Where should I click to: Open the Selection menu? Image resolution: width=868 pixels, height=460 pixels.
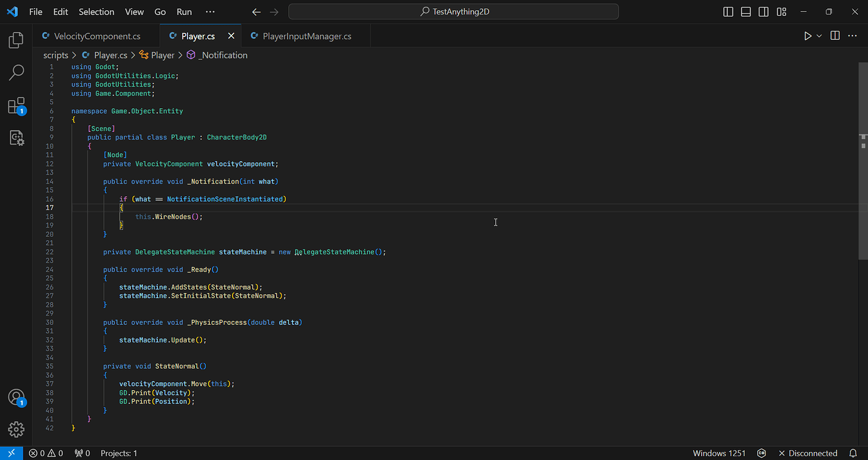(x=96, y=12)
